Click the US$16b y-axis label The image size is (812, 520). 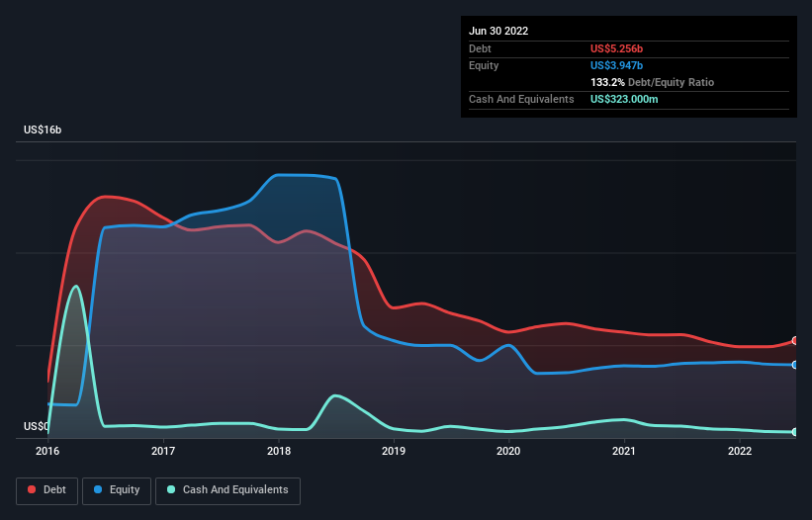click(43, 130)
